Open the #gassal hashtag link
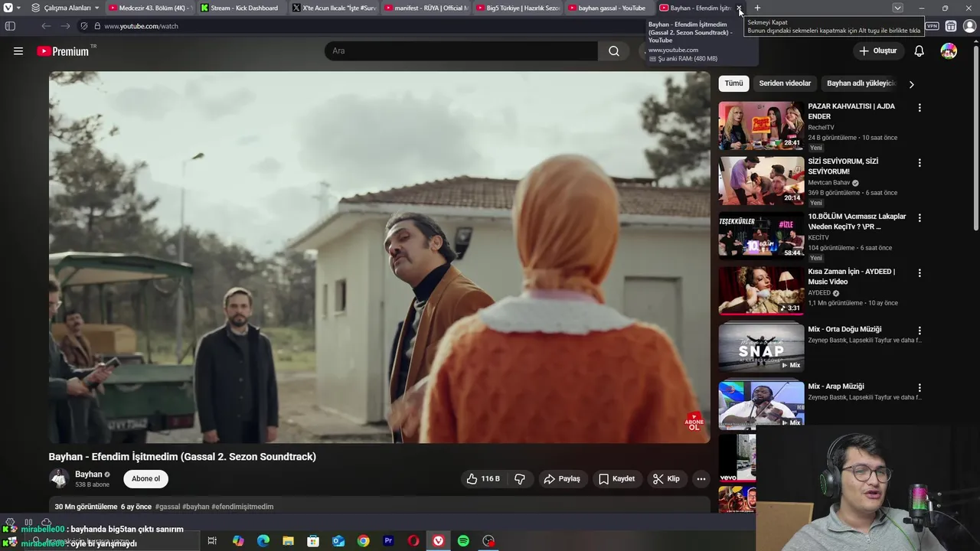 [168, 507]
